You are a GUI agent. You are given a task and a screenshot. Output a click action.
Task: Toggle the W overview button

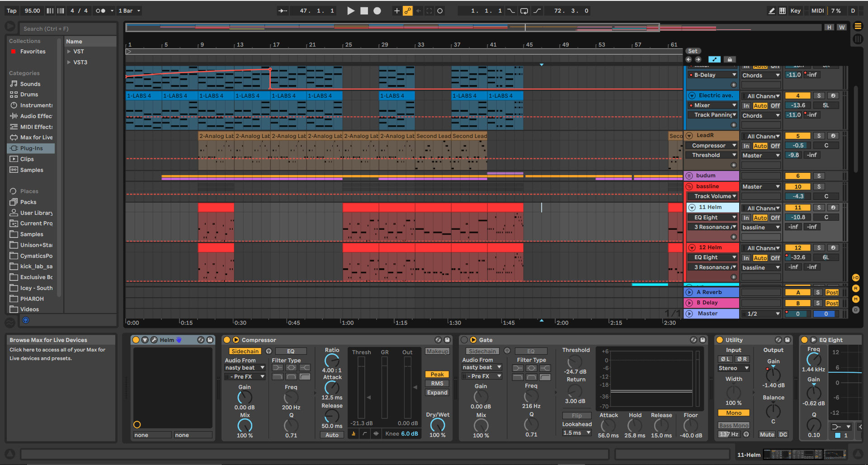pos(842,27)
